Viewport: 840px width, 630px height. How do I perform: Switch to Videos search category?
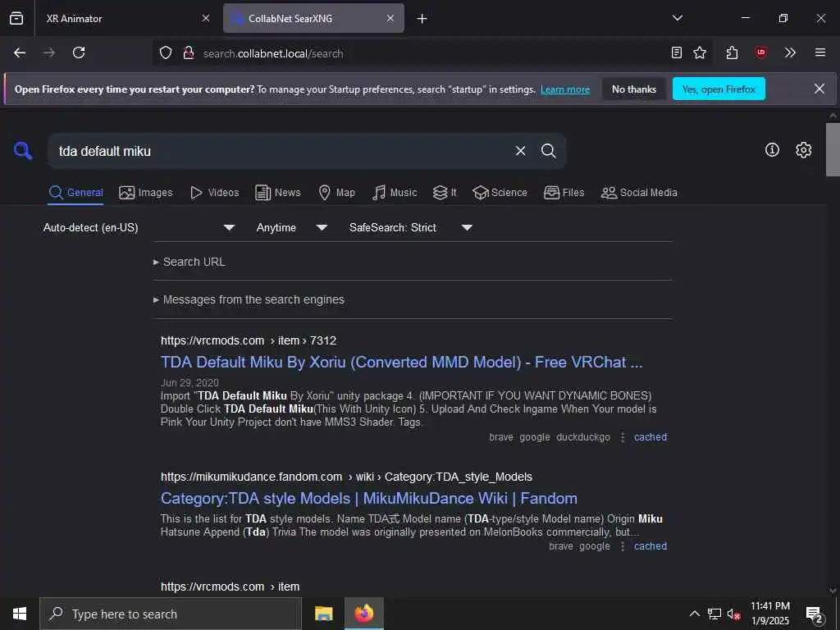click(x=215, y=193)
